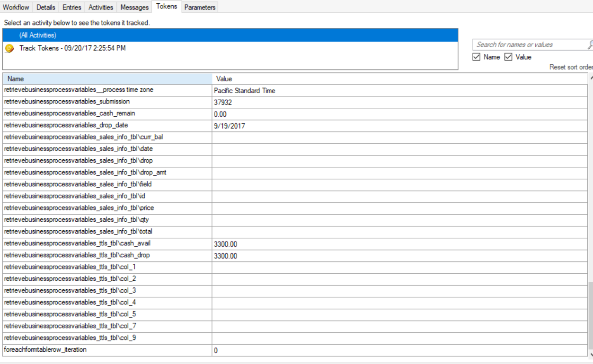Screen dimensions: 593x364
Task: Select Track Tokens 09/20/17 activity entry
Action: [x=72, y=48]
